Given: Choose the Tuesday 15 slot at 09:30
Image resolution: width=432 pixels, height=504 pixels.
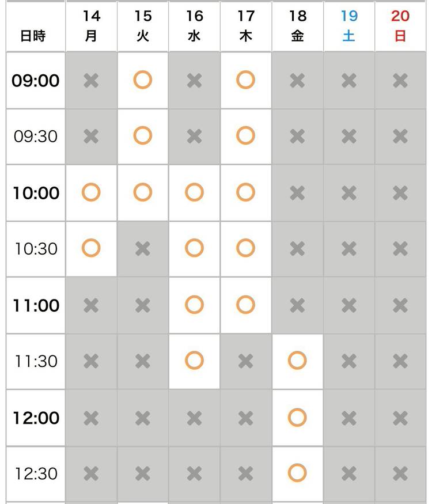Looking at the screenshot, I should tap(142, 136).
